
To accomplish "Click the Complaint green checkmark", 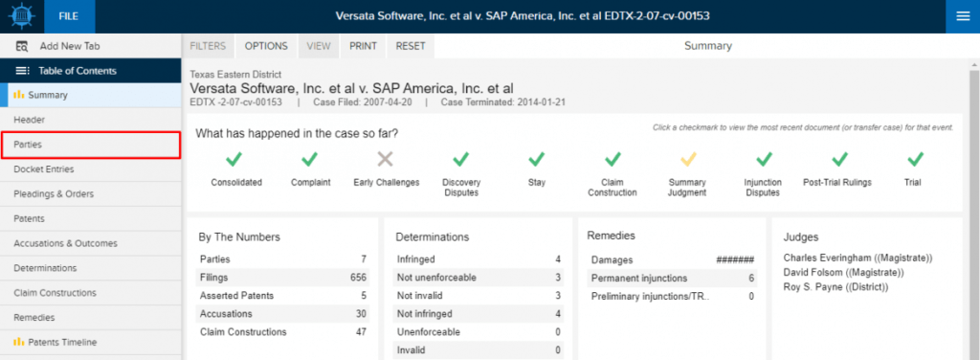I will tap(309, 159).
